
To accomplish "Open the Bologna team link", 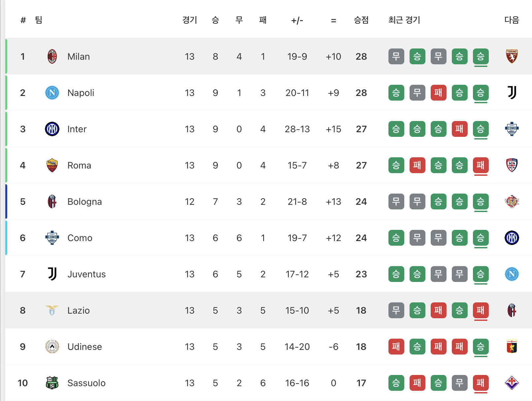I will [84, 201].
